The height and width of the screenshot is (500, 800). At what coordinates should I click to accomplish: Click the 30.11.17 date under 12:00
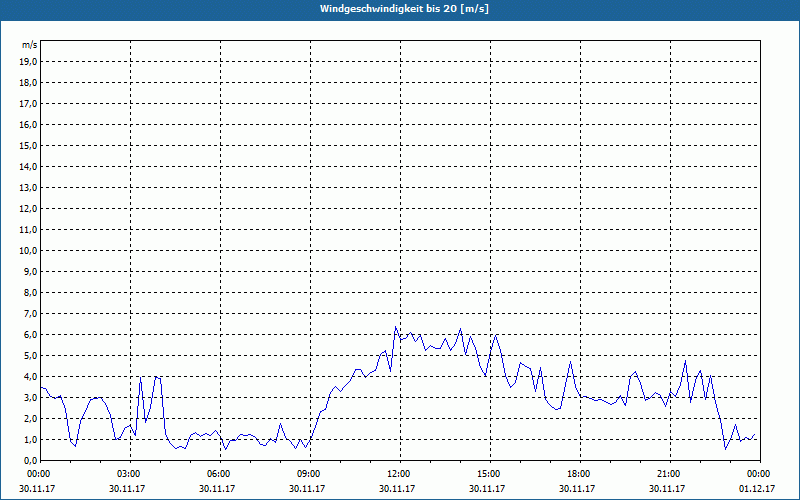point(396,488)
